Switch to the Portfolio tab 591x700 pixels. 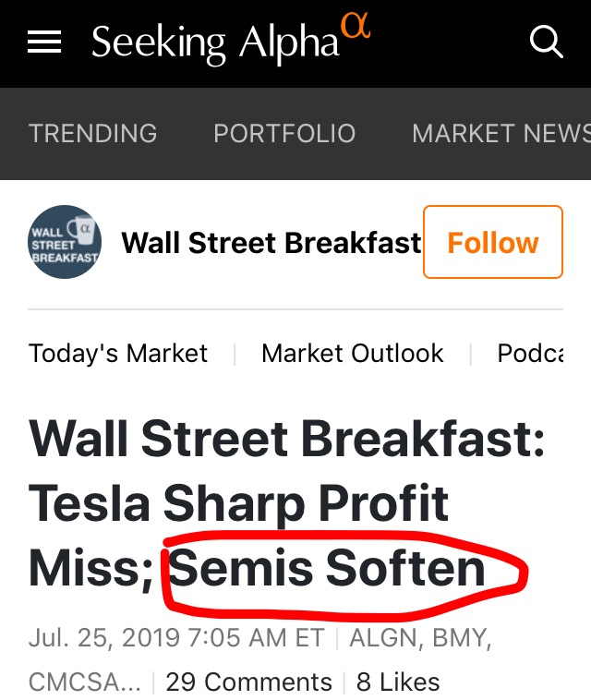tap(284, 134)
